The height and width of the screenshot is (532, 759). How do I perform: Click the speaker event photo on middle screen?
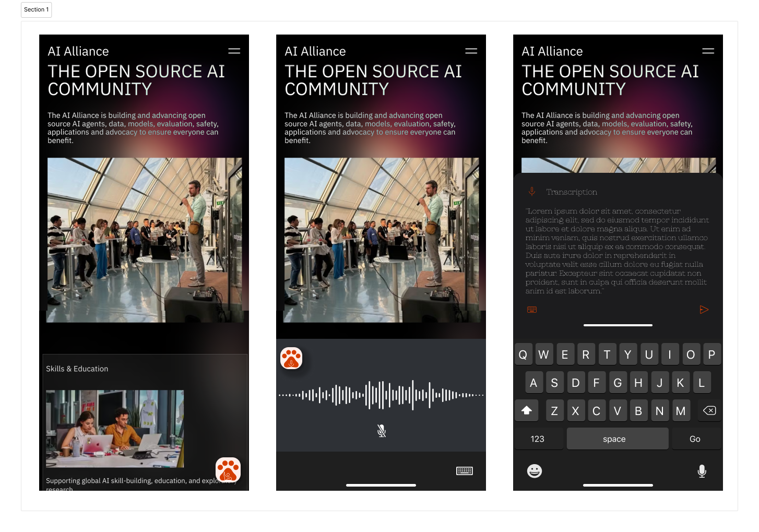[382, 240]
